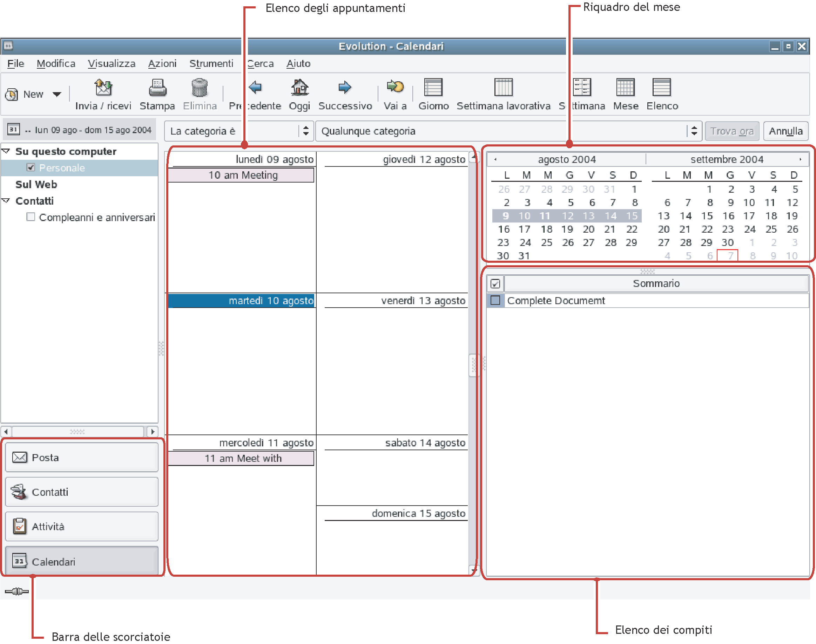Switch to Elenco list view

point(661,88)
